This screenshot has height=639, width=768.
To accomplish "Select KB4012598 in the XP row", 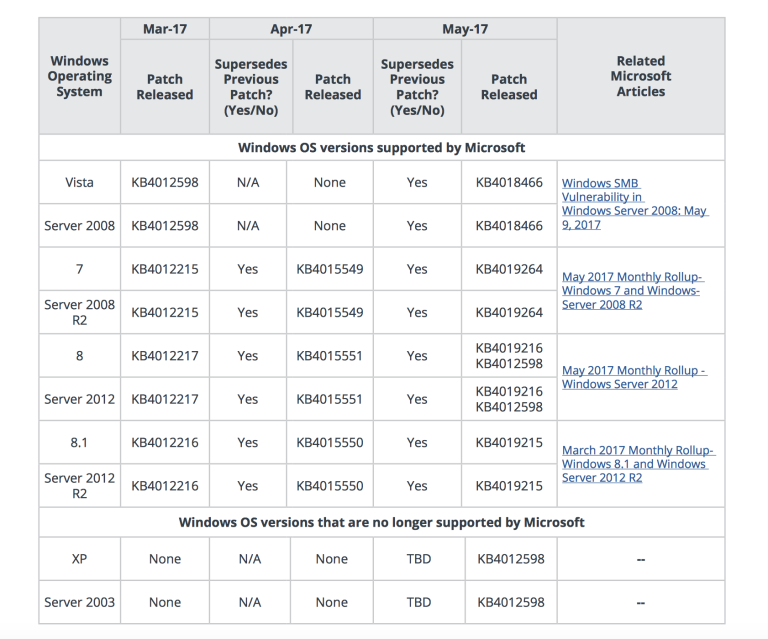I will coord(511,559).
